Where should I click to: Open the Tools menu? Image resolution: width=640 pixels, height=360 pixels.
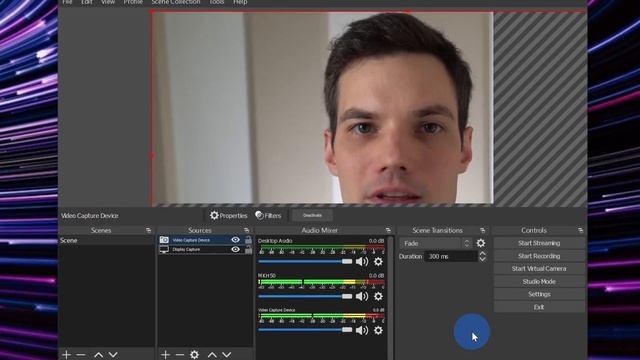(x=216, y=2)
